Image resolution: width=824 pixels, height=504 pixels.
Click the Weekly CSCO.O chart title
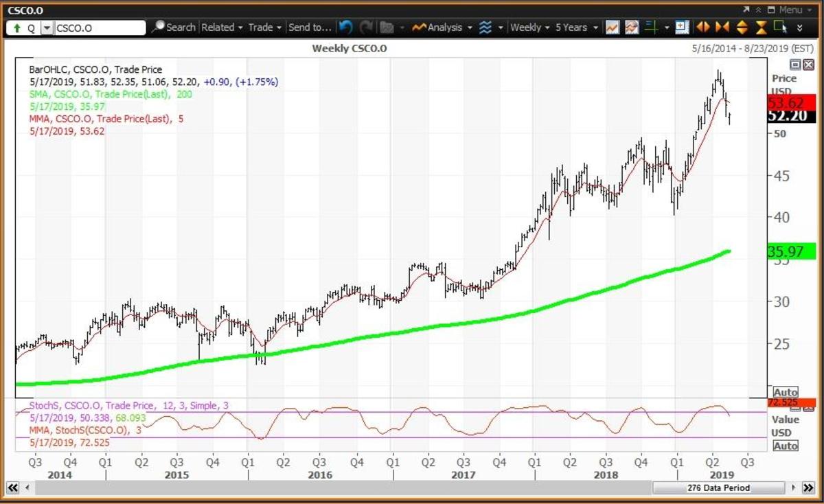tap(351, 48)
